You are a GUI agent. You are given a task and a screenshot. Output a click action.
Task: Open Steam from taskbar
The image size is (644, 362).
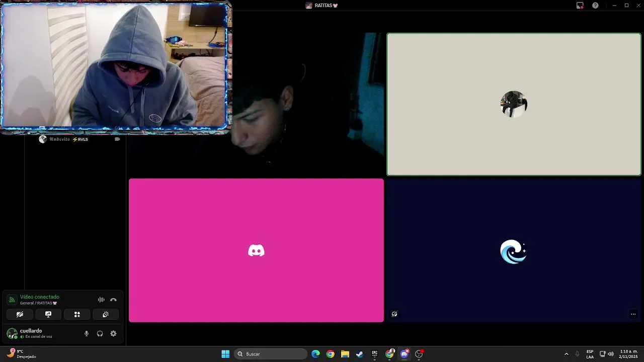coord(360,354)
